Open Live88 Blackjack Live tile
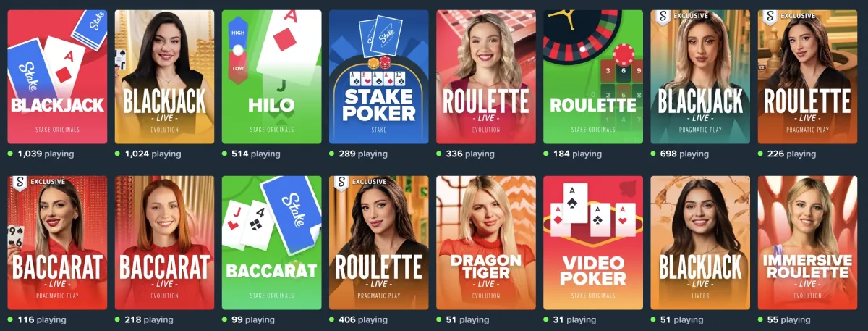Viewport: 868px width, 331px height. (700, 243)
